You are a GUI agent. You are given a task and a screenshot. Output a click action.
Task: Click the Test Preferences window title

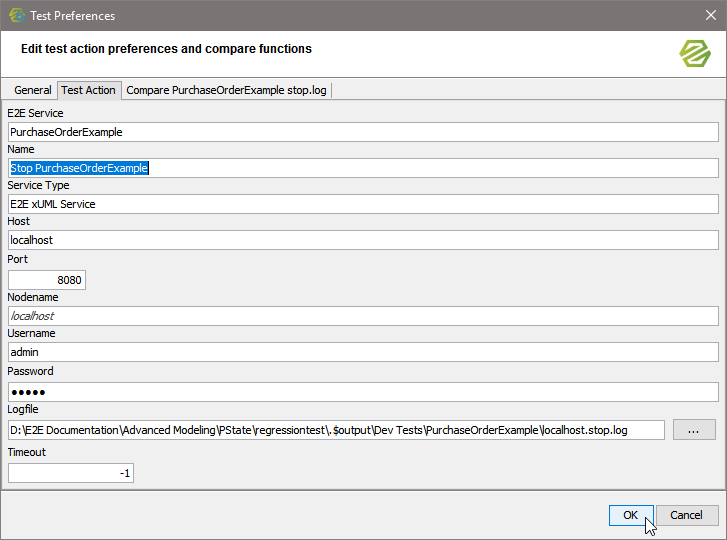[72, 15]
